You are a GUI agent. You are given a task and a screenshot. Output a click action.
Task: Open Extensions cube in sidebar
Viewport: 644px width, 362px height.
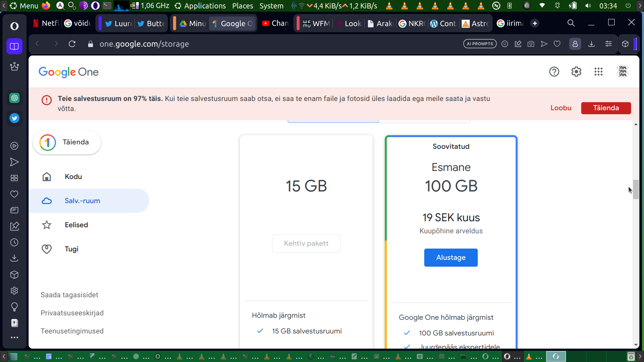point(14,275)
